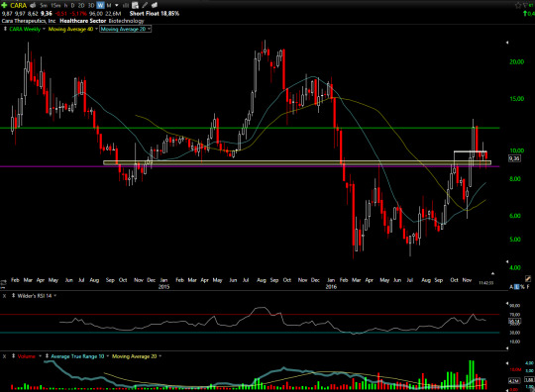Switch to 15m timeframe

point(55,6)
